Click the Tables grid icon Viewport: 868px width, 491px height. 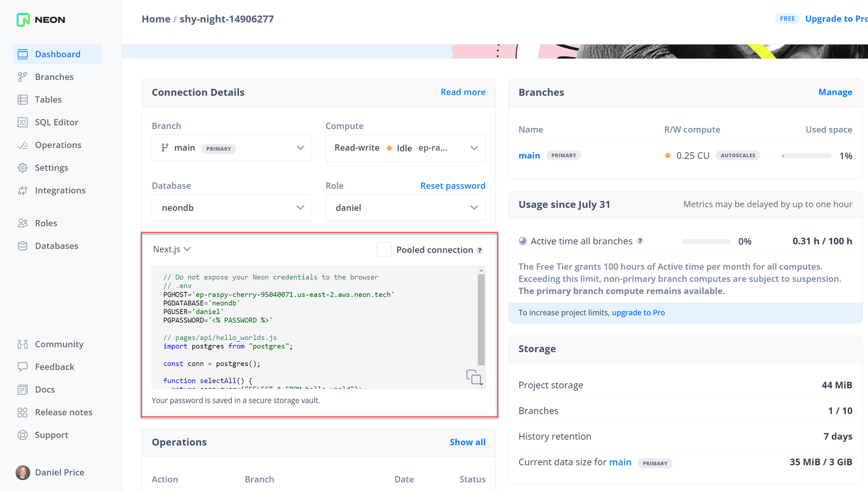23,100
